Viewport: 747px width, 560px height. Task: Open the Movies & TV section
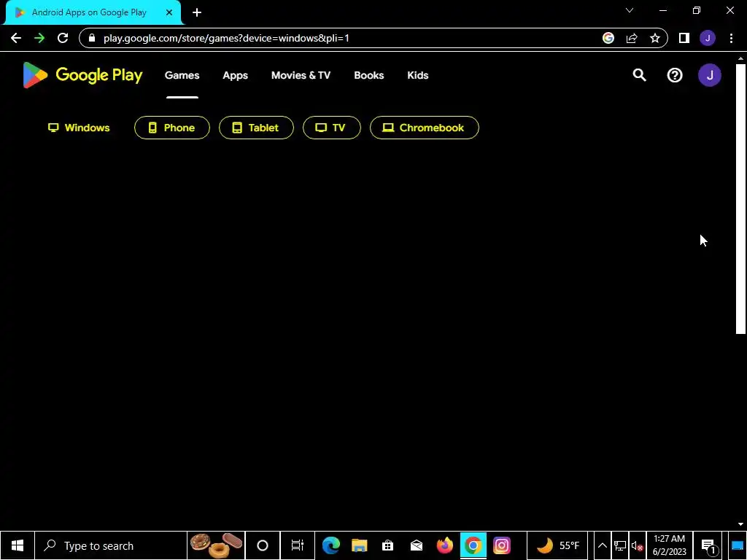tap(301, 75)
